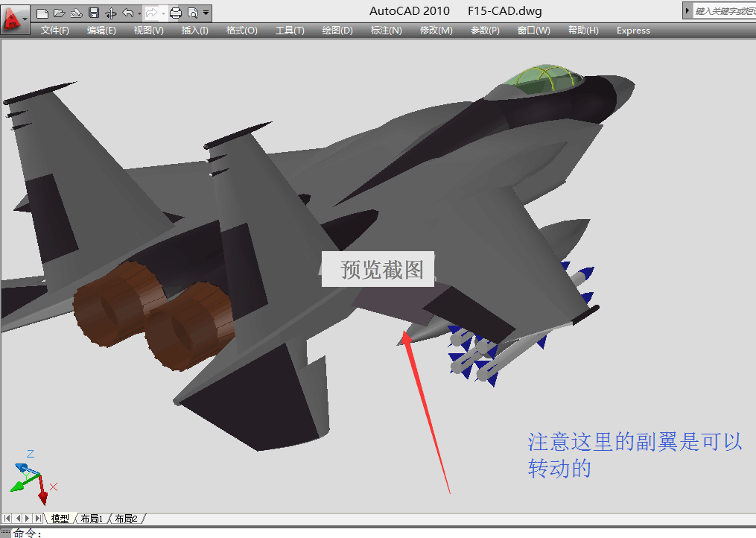The width and height of the screenshot is (756, 538).
Task: Click the 3D Orbit icon in quick access toolbar
Action: coord(111,13)
